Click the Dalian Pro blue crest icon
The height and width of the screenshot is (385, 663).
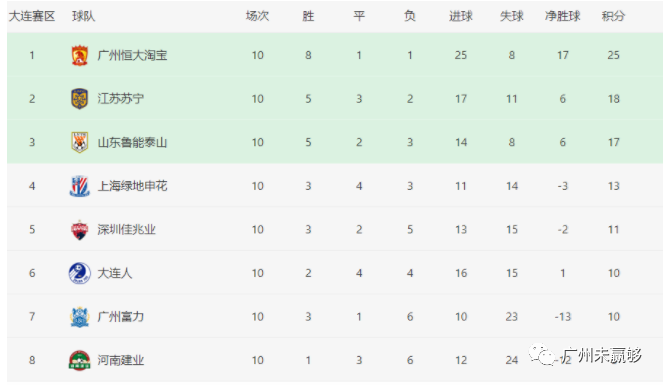79,273
